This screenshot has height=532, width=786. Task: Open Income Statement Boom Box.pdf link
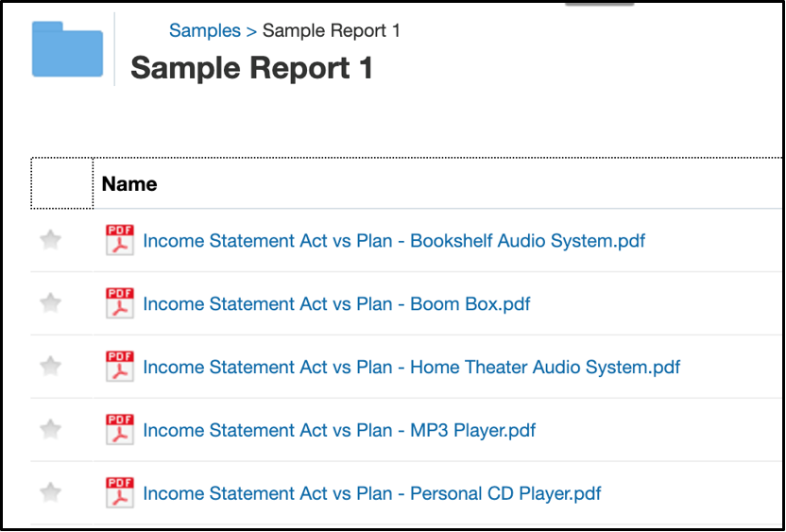336,304
